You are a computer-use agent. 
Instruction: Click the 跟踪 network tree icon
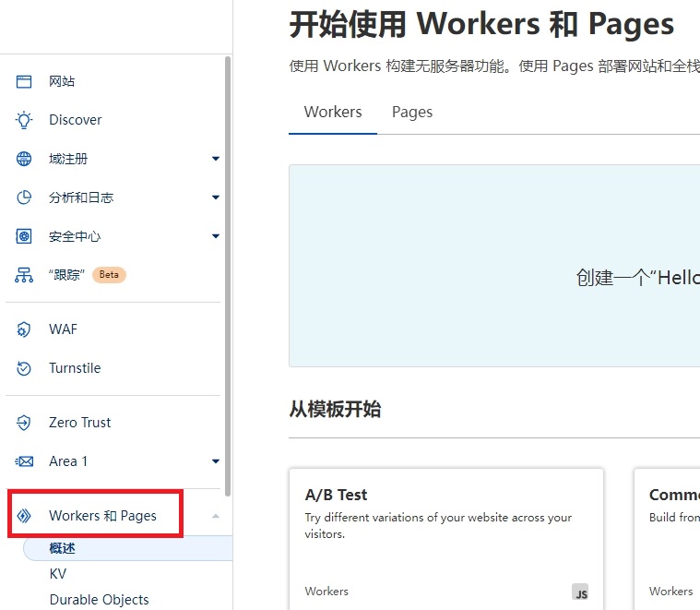[24, 275]
